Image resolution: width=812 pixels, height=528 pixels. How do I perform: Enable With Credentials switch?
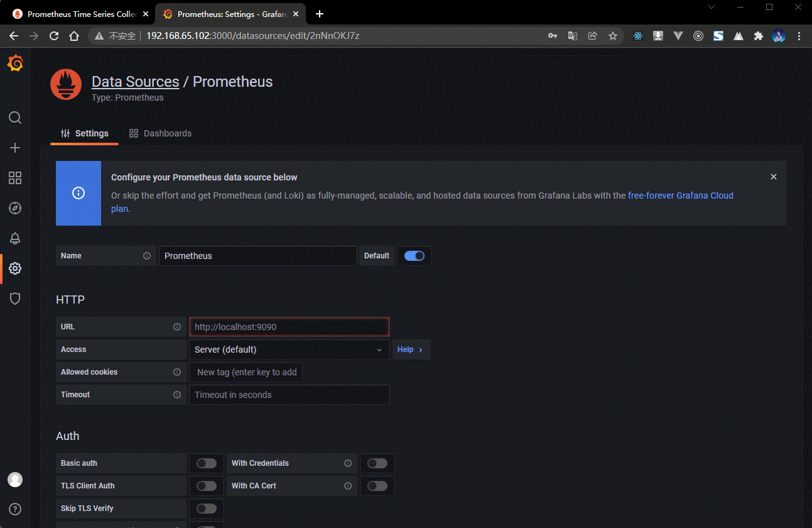[x=377, y=463]
